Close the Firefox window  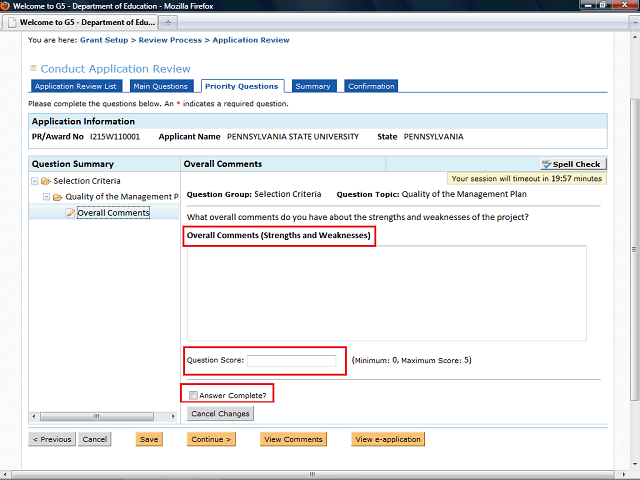pyautogui.click(x=624, y=5)
